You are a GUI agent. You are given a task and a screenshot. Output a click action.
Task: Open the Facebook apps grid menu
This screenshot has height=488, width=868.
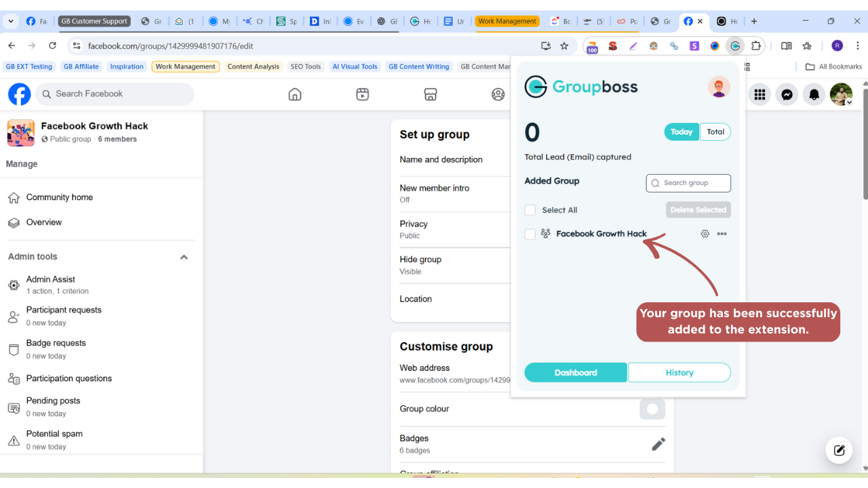click(x=759, y=95)
